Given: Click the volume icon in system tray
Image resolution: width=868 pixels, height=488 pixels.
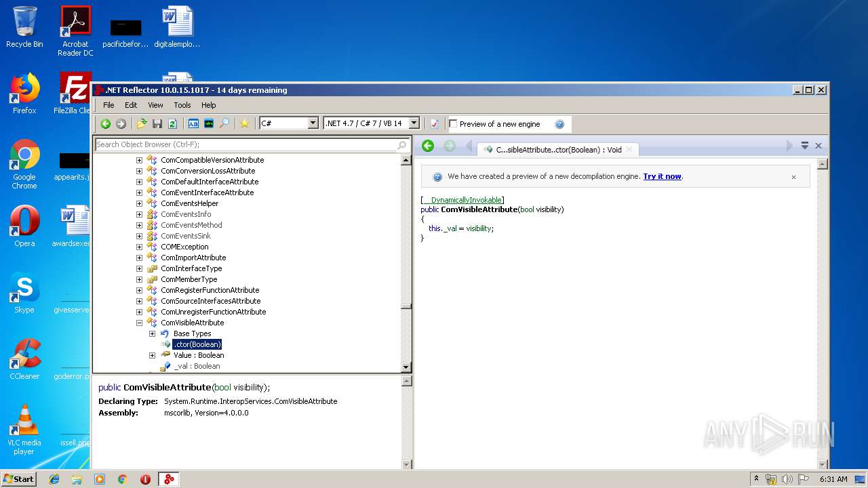Looking at the screenshot, I should (787, 479).
